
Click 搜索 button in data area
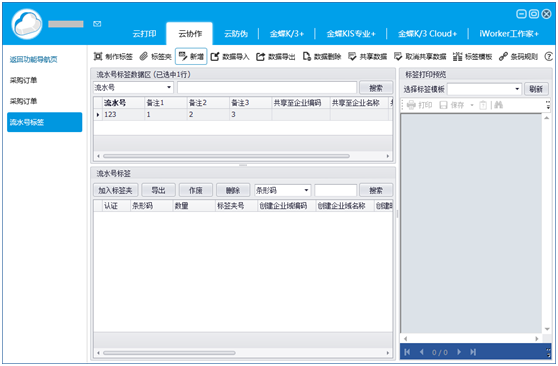click(376, 88)
